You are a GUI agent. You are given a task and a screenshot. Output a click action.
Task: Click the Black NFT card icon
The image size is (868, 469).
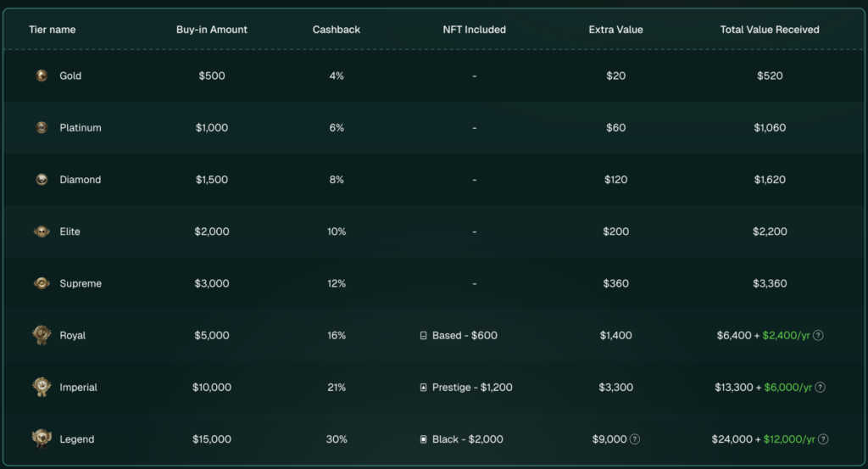[x=424, y=439]
